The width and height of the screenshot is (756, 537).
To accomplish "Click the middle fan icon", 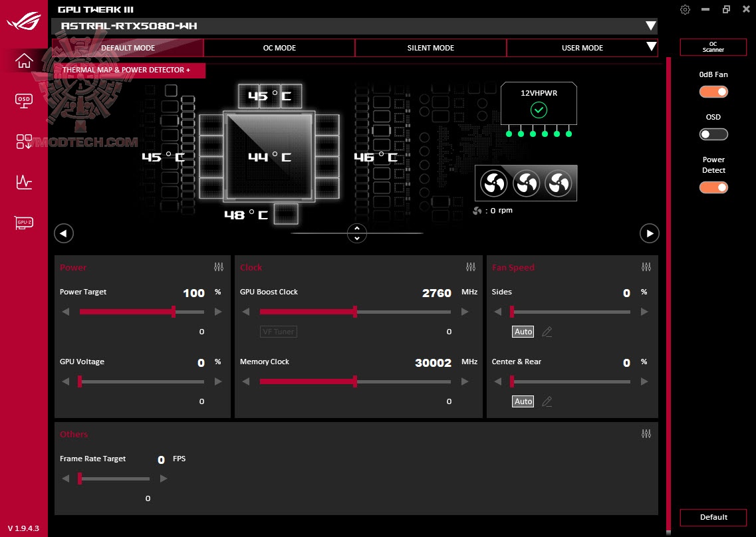I will click(x=526, y=183).
